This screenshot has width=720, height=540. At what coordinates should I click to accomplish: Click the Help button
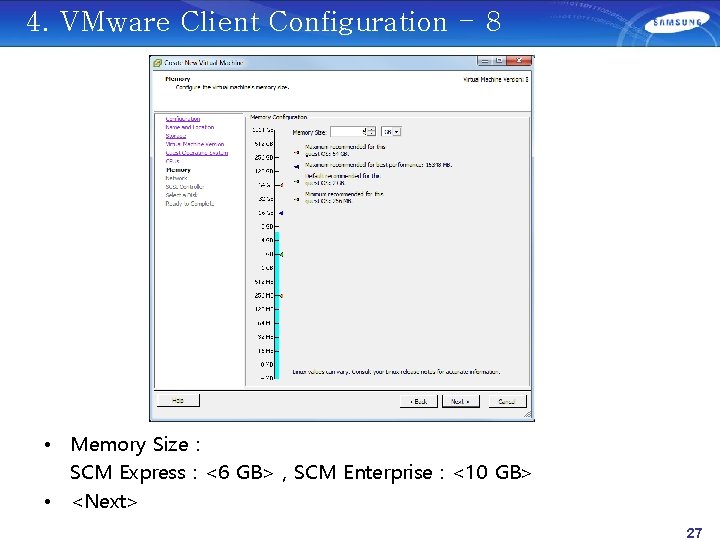[178, 400]
